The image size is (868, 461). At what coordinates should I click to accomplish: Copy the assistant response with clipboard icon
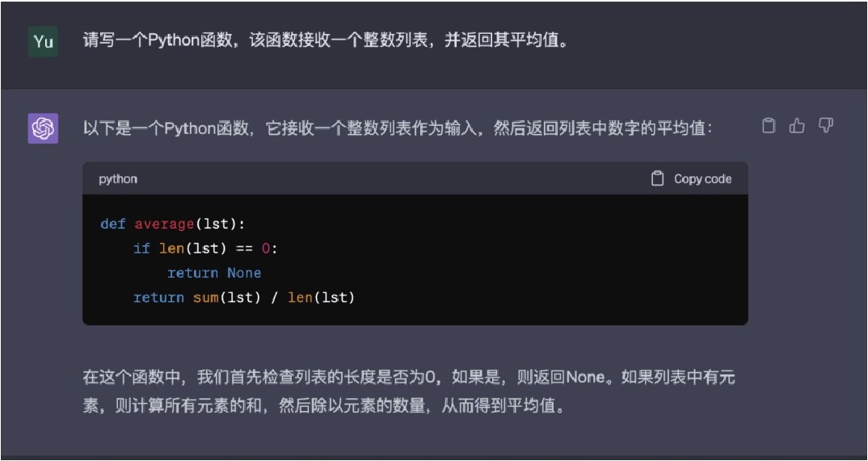[769, 126]
